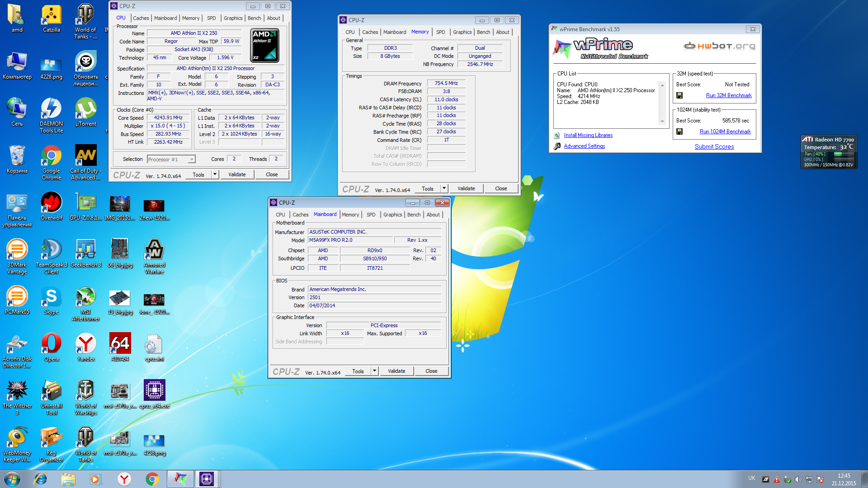Click the Корзина recycle bin icon

tap(17, 160)
